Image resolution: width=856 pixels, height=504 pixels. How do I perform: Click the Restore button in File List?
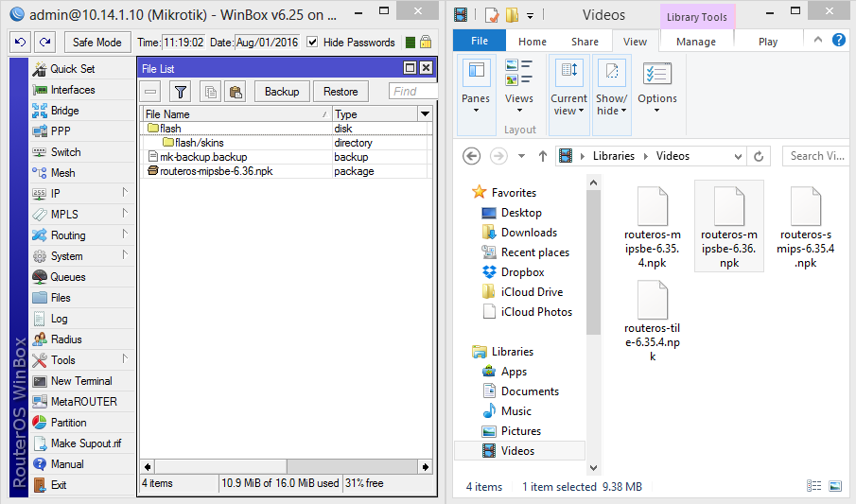click(341, 92)
